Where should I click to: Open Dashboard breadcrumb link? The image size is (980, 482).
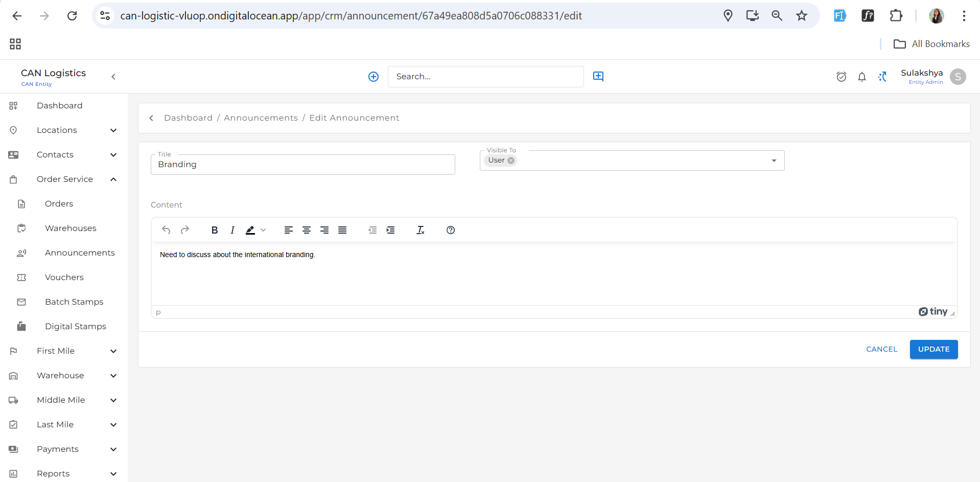tap(188, 118)
